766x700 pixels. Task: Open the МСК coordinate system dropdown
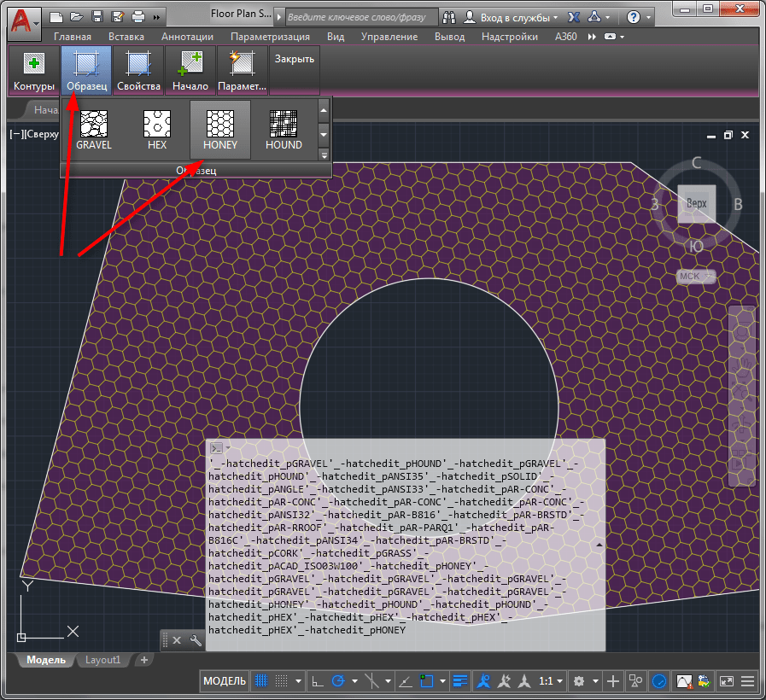click(x=696, y=277)
